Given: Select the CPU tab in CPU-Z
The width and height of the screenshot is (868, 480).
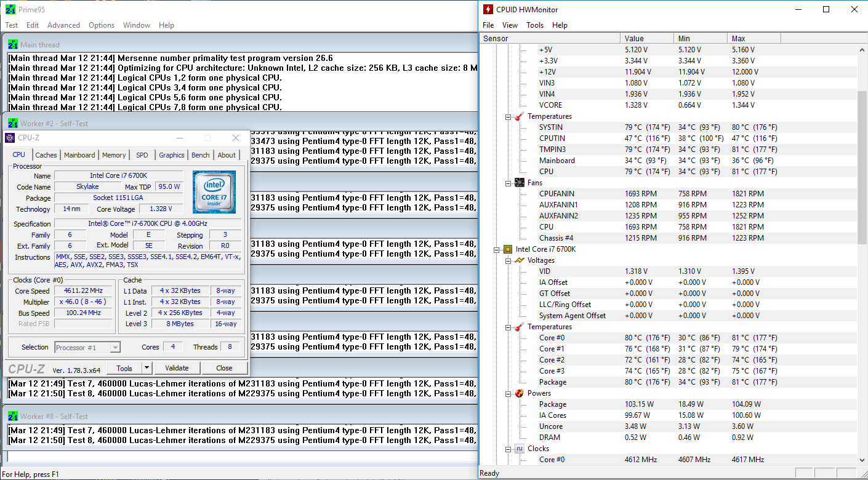Looking at the screenshot, I should [x=19, y=154].
